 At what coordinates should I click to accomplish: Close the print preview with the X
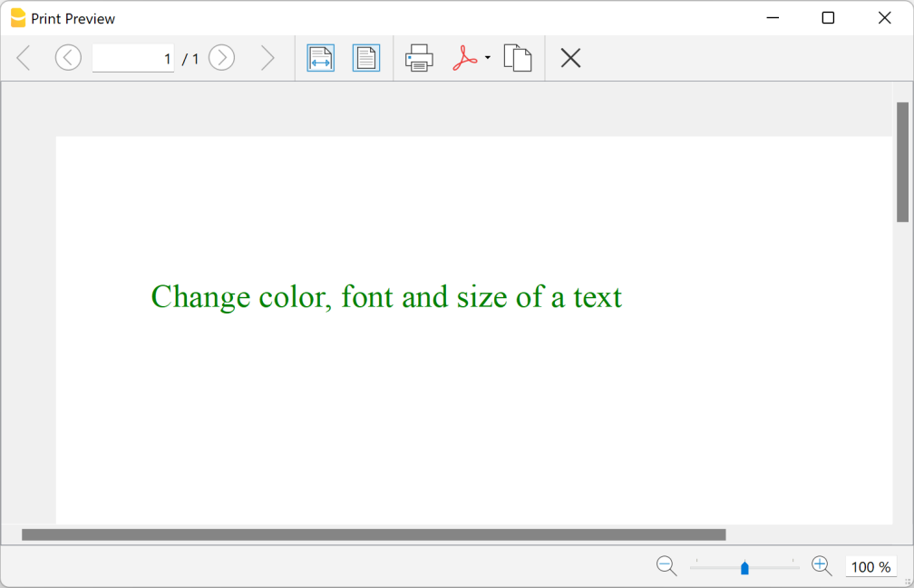[570, 57]
